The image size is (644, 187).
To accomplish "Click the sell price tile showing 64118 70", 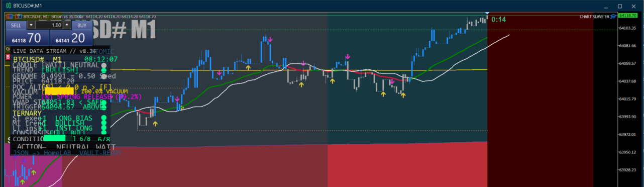I will [x=27, y=38].
